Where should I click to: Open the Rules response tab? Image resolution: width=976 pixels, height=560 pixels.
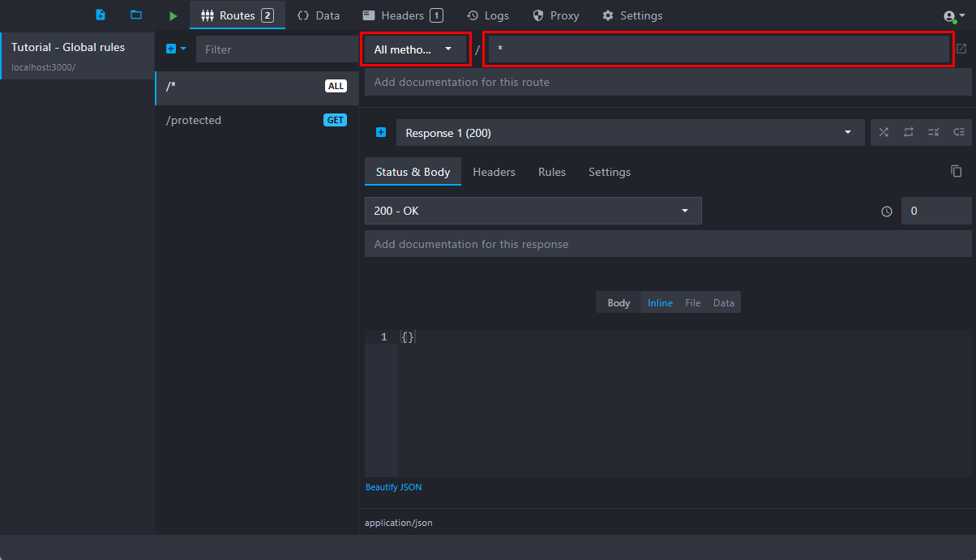(x=552, y=172)
